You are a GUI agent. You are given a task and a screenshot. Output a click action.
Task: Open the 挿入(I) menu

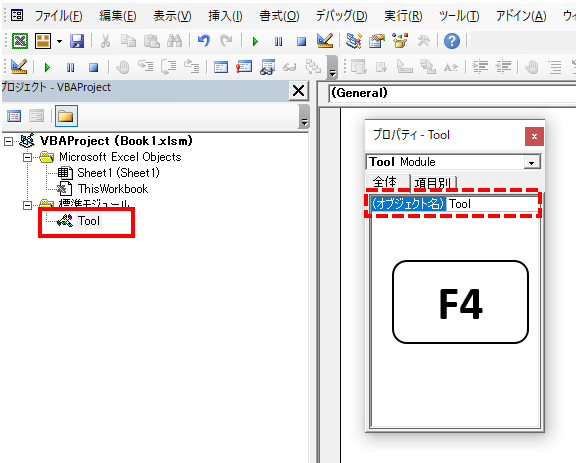pyautogui.click(x=225, y=16)
